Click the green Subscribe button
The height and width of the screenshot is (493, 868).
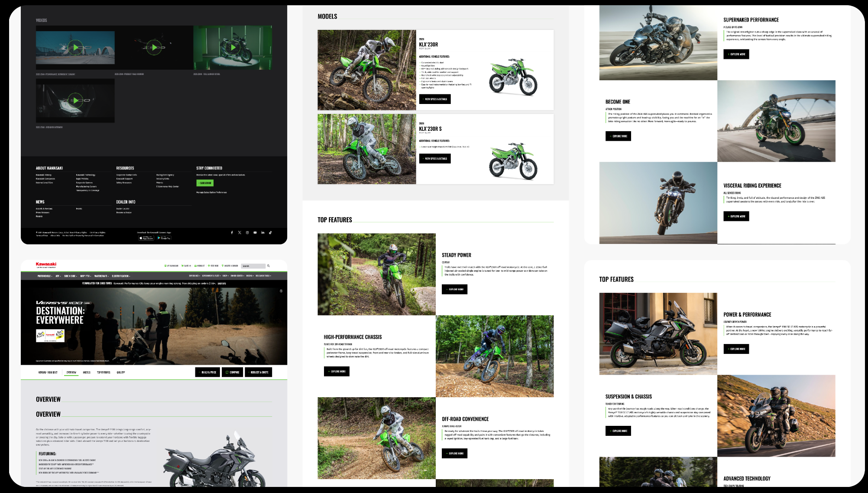click(205, 183)
